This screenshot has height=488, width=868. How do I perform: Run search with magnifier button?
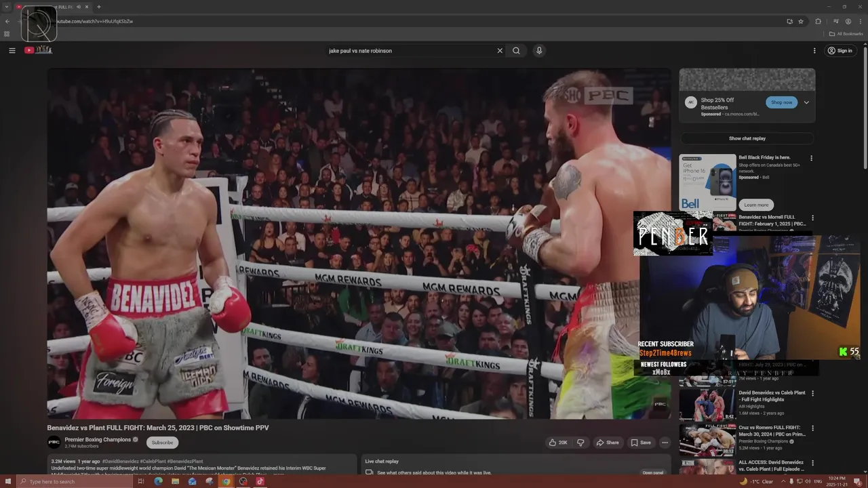click(x=516, y=50)
